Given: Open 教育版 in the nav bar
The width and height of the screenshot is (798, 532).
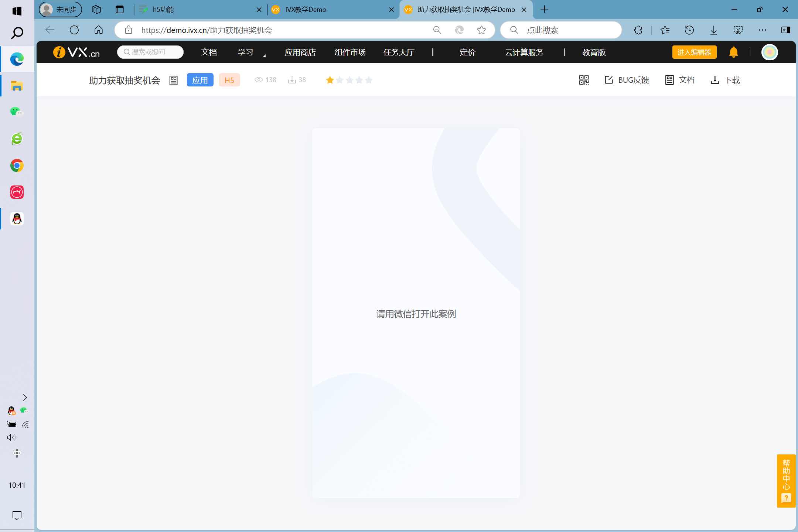Looking at the screenshot, I should click(594, 52).
